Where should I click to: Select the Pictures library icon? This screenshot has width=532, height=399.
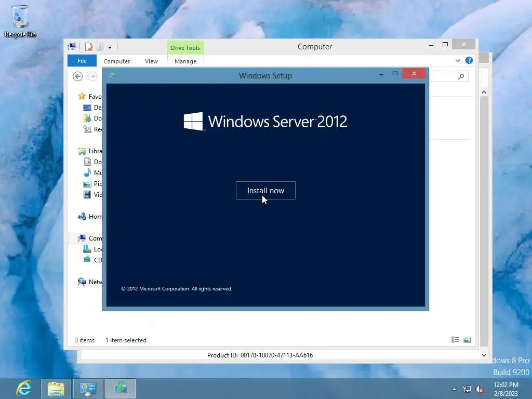click(x=87, y=184)
